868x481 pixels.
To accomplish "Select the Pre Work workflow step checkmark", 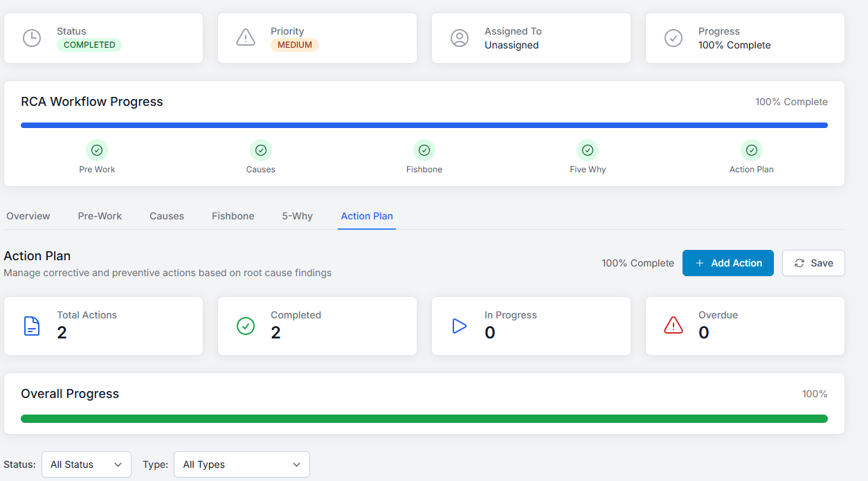I will [97, 150].
